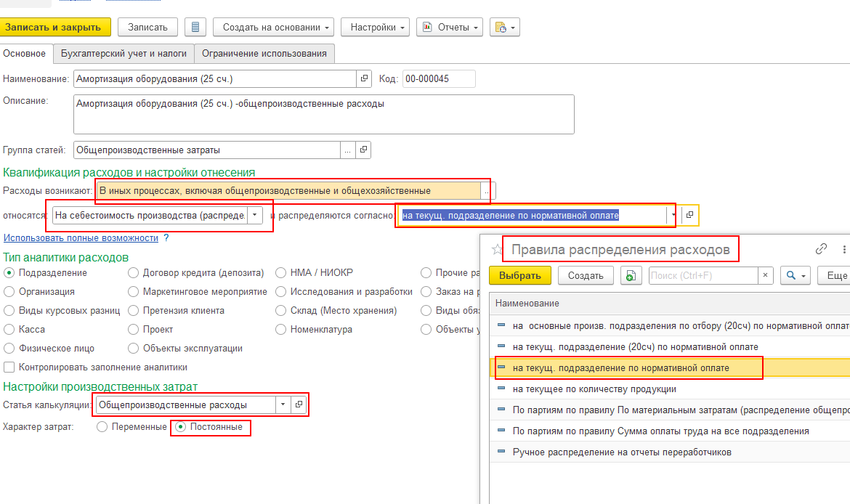Screen dimensions: 850x504
Task: Select row на текущее по количеству продукции
Action: [670, 389]
